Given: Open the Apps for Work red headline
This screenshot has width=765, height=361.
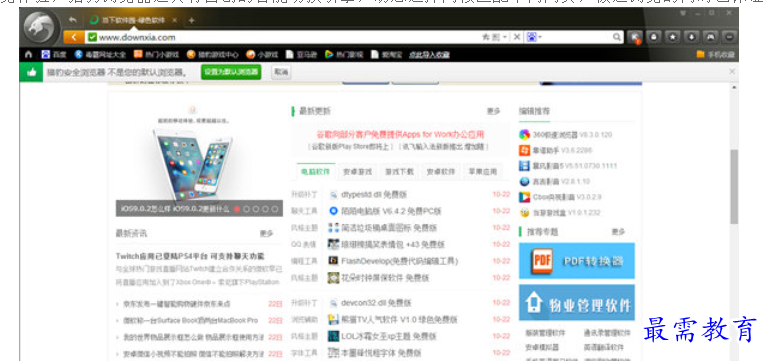Looking at the screenshot, I should (x=400, y=135).
